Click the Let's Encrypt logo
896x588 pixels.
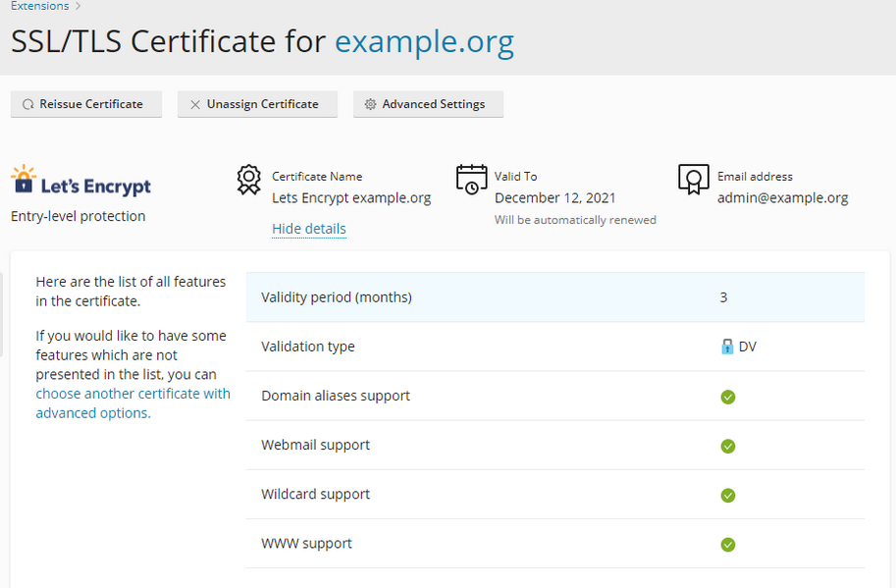[x=80, y=181]
